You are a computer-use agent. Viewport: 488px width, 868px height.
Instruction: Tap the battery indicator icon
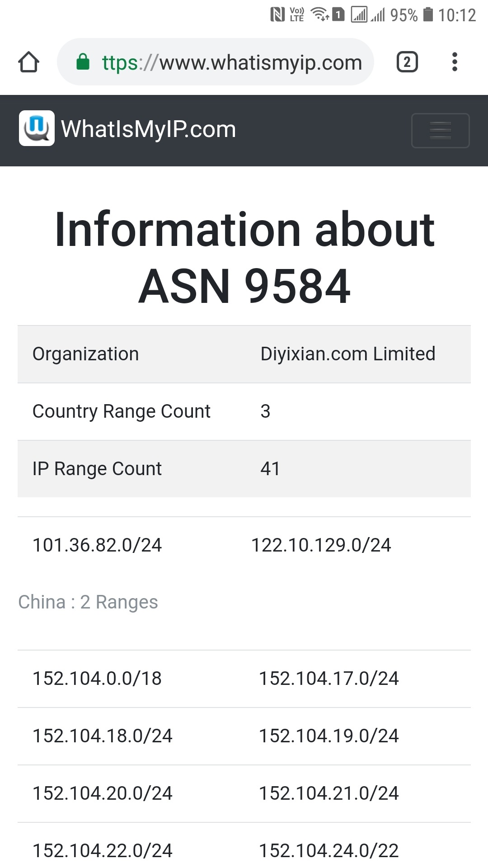[x=427, y=15]
